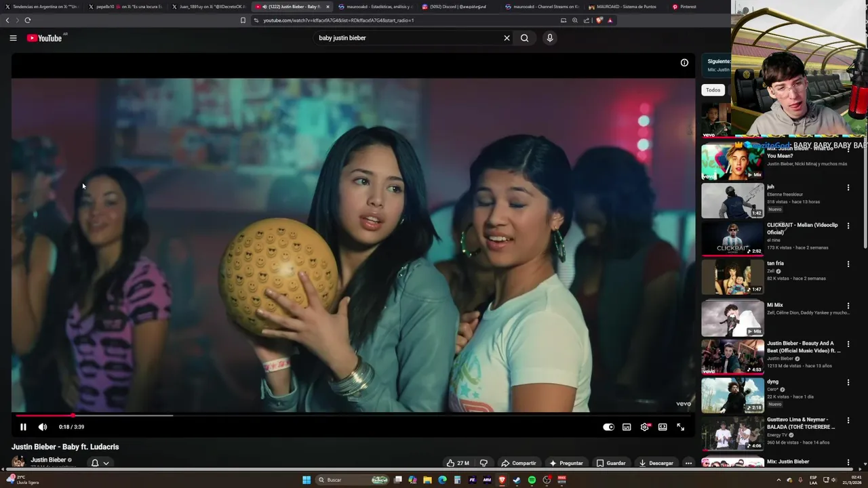Open options menu for the juh video
Viewport: 868px width, 488px height.
848,188
